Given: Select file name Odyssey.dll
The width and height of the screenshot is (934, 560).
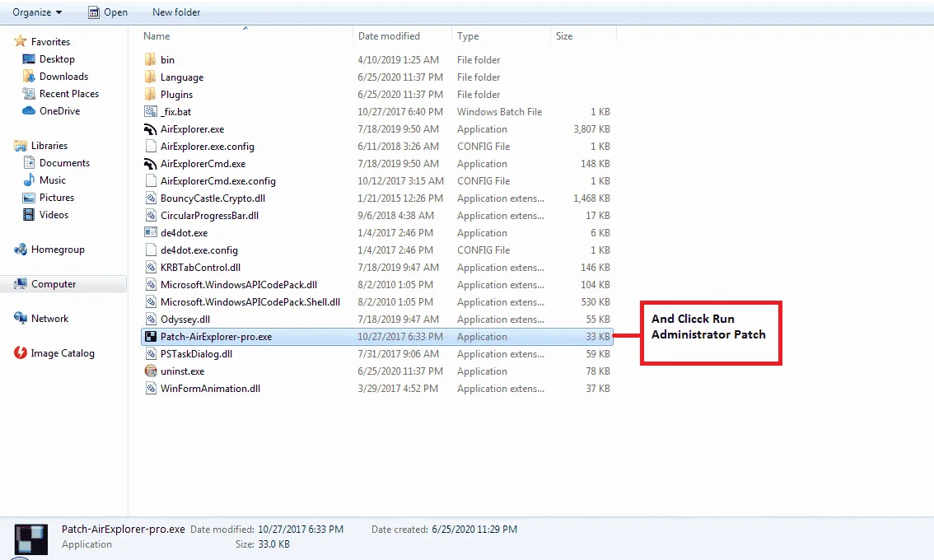Looking at the screenshot, I should tap(185, 319).
